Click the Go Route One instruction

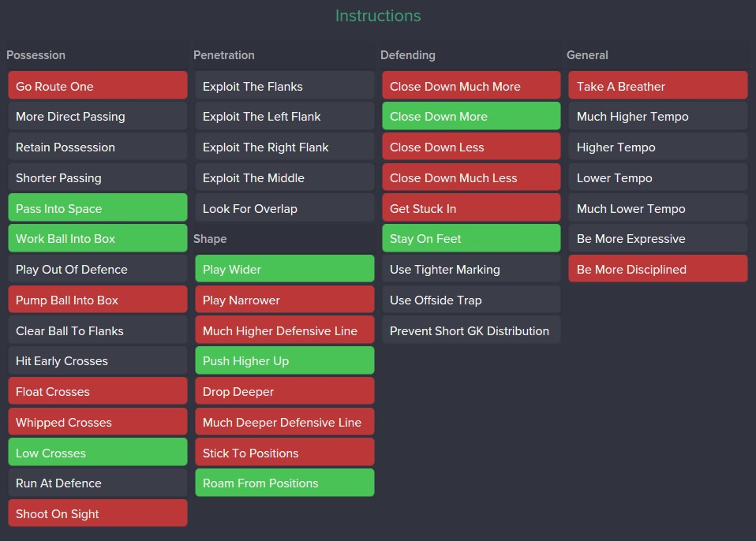click(x=97, y=86)
